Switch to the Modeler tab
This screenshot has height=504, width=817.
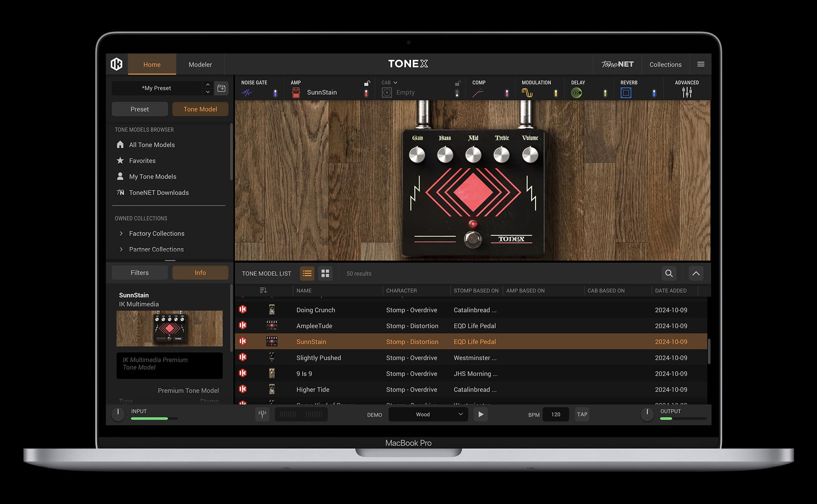pos(200,64)
